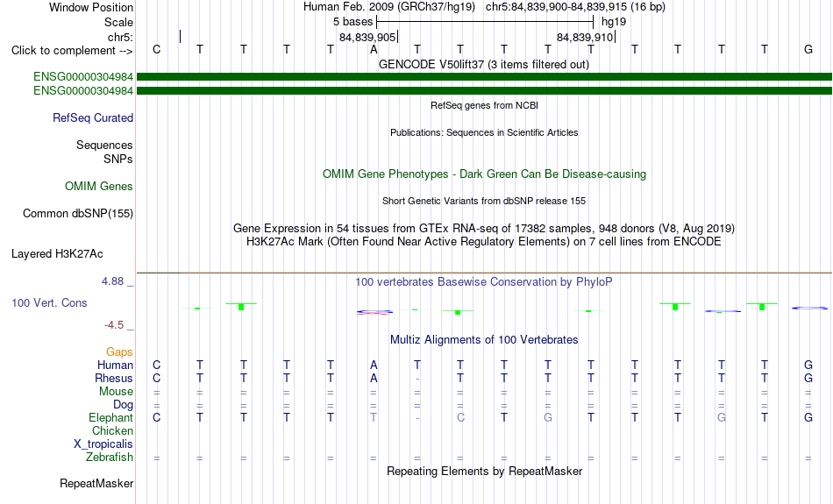833x504 pixels.
Task: Click the 84,839,910 ruler position
Action: [x=585, y=37]
